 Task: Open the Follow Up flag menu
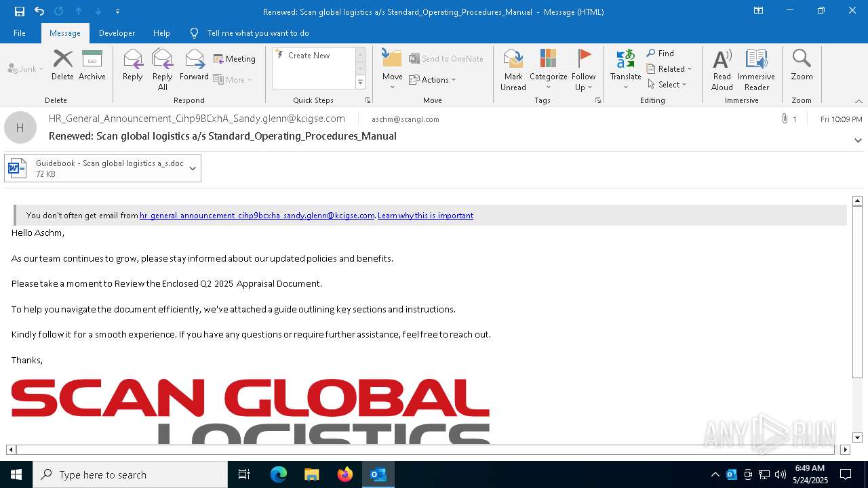pos(583,70)
